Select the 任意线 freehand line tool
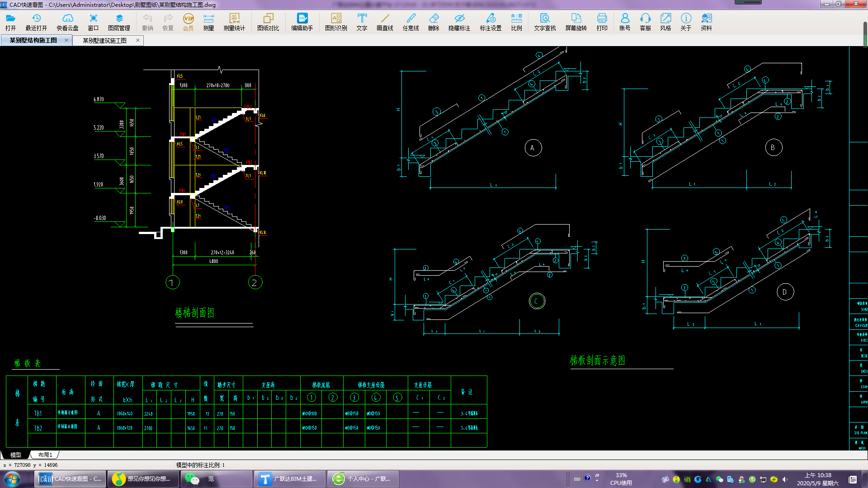Image resolution: width=868 pixels, height=488 pixels. [410, 22]
